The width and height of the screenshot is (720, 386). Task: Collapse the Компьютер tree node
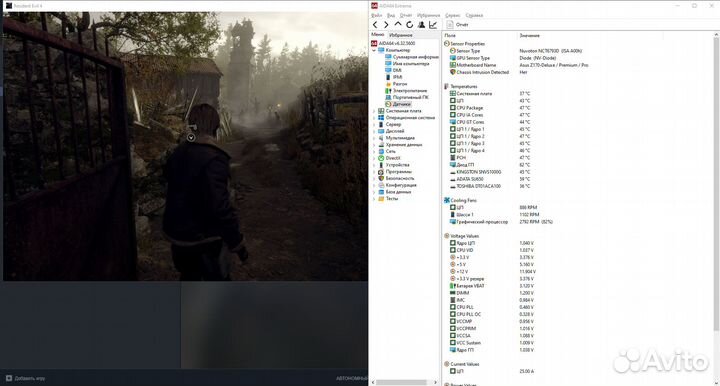tap(374, 50)
